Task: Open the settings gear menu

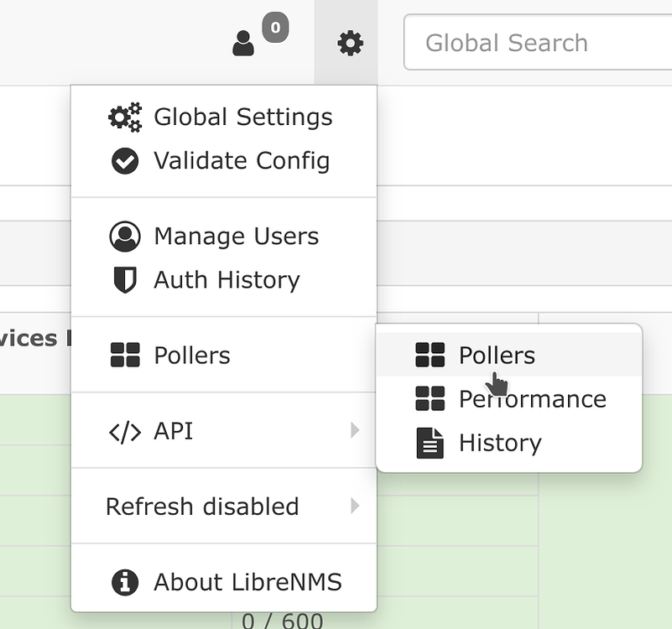Action: click(350, 43)
